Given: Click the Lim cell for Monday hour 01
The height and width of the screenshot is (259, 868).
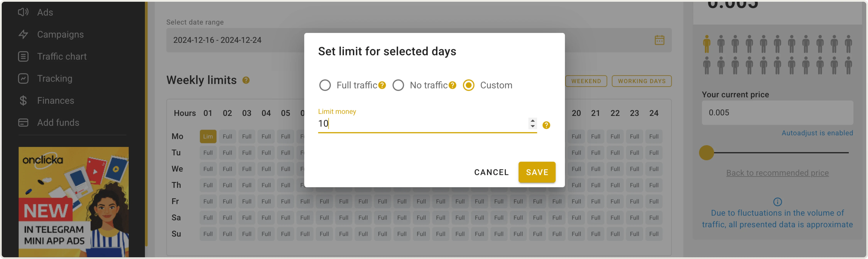Looking at the screenshot, I should point(208,136).
